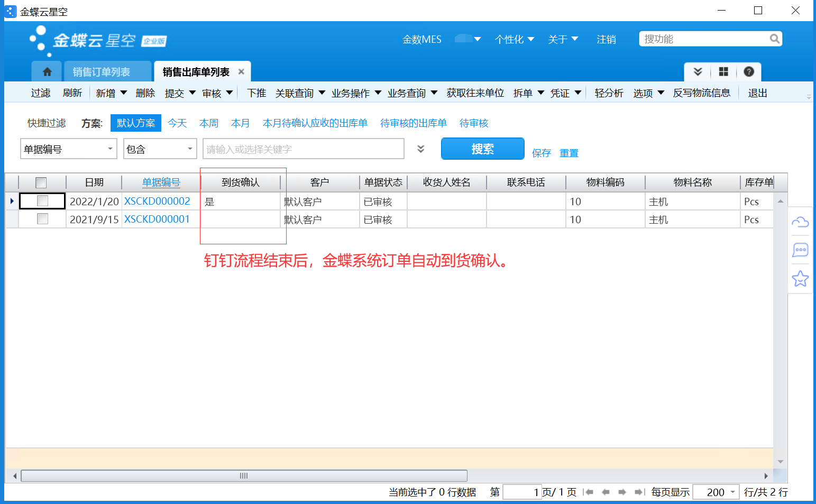Expand the 提交 dropdown arrow
The image size is (816, 504).
(x=192, y=93)
